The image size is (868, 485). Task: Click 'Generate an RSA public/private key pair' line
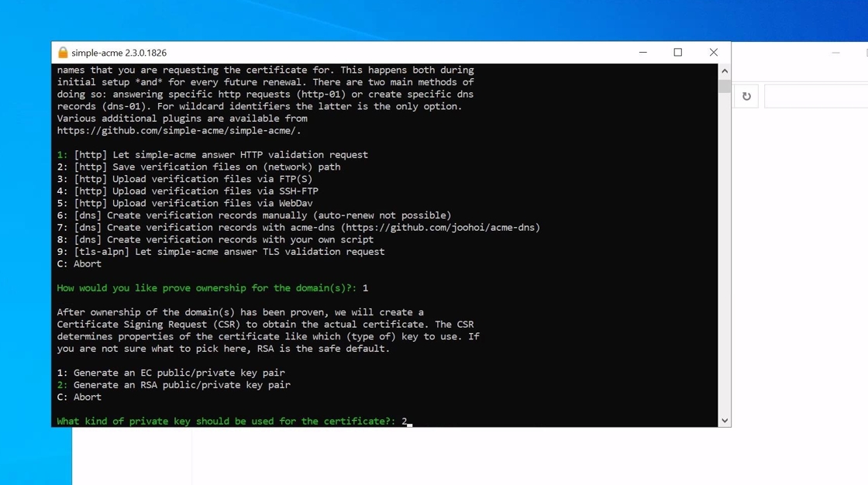point(174,385)
